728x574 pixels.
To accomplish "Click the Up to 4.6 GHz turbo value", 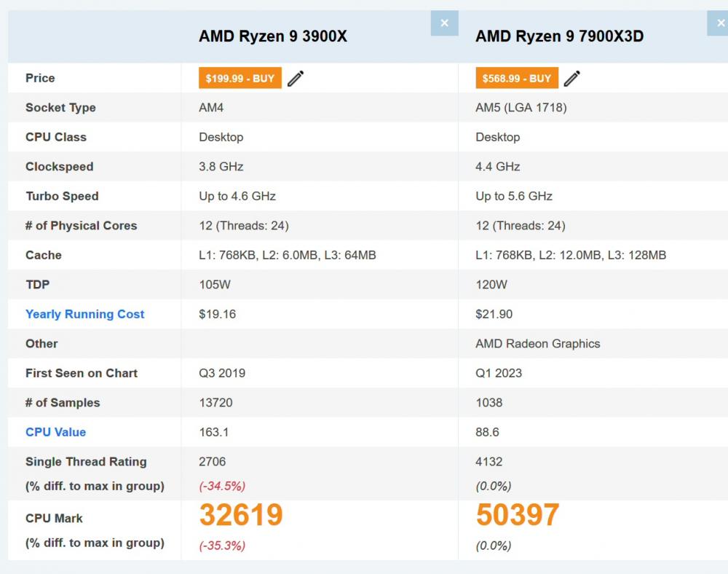I will [237, 196].
